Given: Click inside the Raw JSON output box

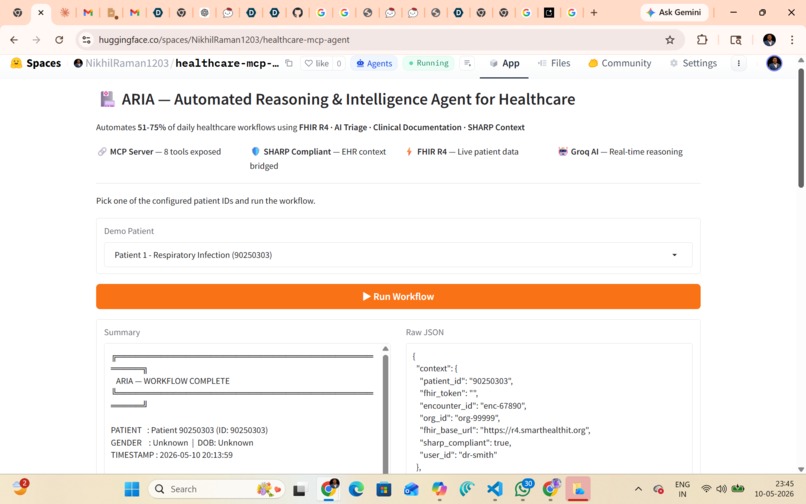Looking at the screenshot, I should 549,409.
